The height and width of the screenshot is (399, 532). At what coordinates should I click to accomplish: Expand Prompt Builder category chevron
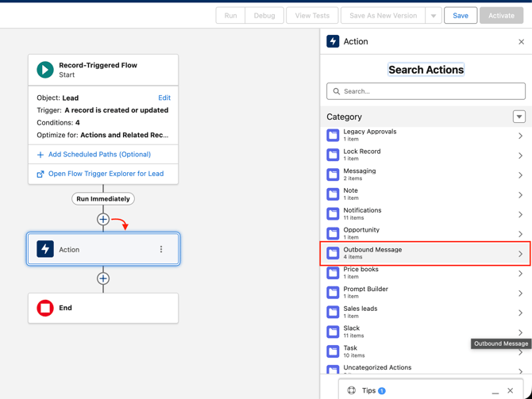[x=520, y=293]
